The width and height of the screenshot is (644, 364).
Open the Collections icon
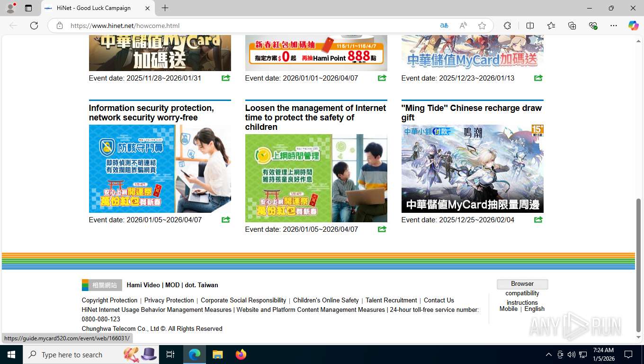(x=572, y=26)
